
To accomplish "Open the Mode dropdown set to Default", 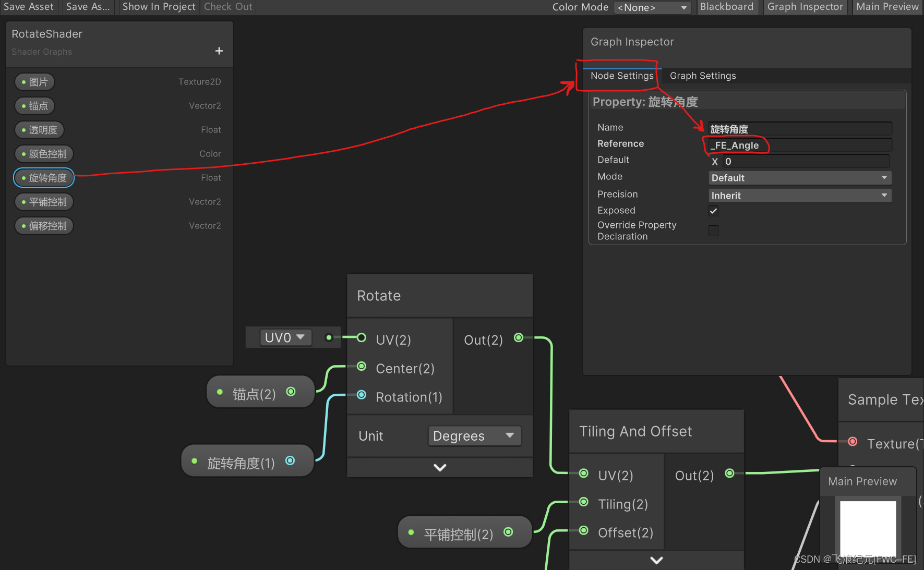I will pos(800,178).
